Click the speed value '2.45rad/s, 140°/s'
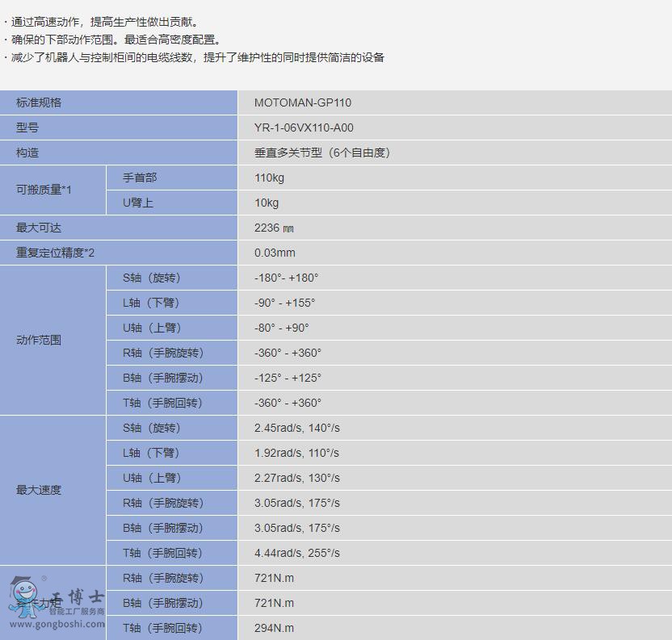This screenshot has height=640, width=672. click(297, 428)
